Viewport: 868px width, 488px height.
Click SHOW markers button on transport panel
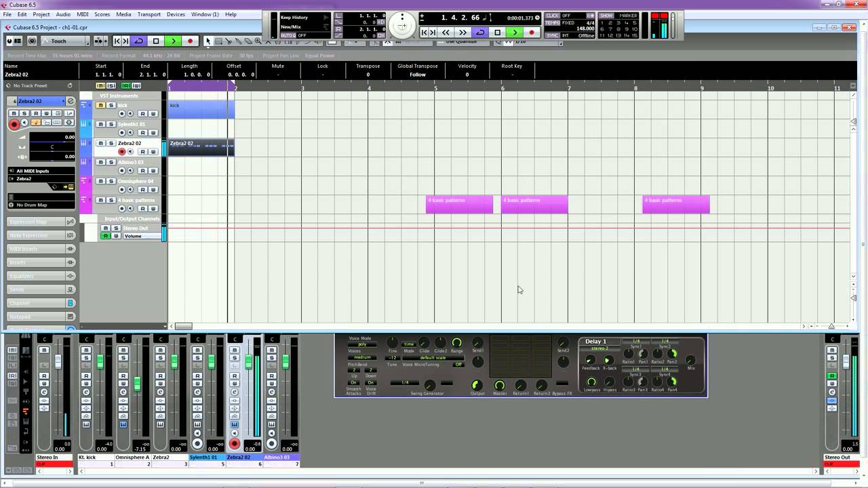606,16
